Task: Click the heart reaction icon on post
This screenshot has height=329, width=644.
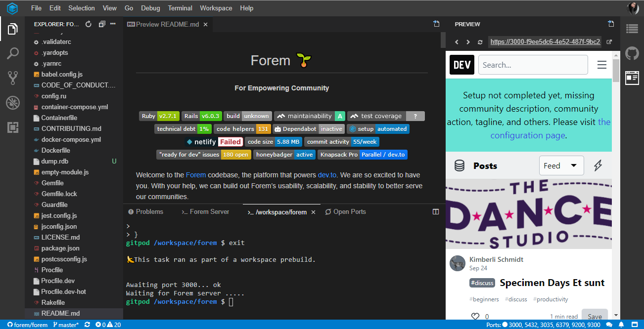Action: (475, 317)
